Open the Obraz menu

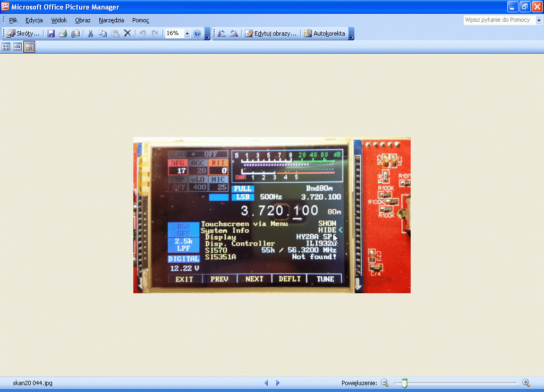pos(83,20)
